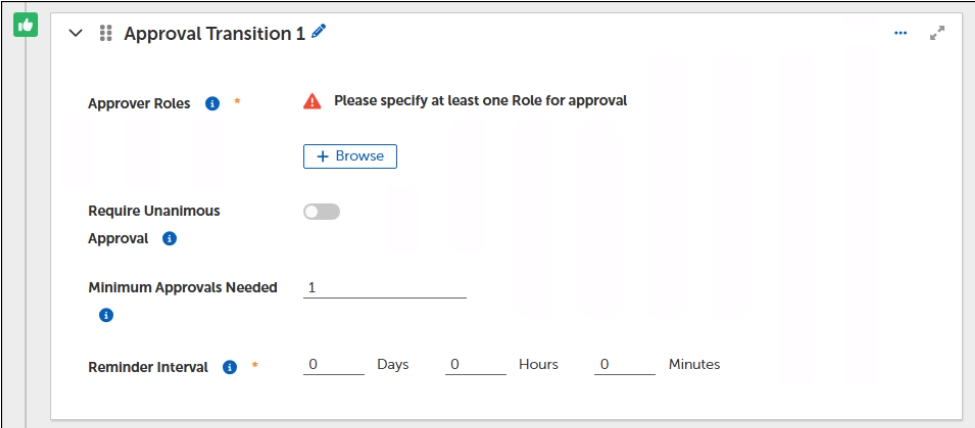
Task: Grab the drag handle beside Approval Transition 1
Action: point(105,33)
